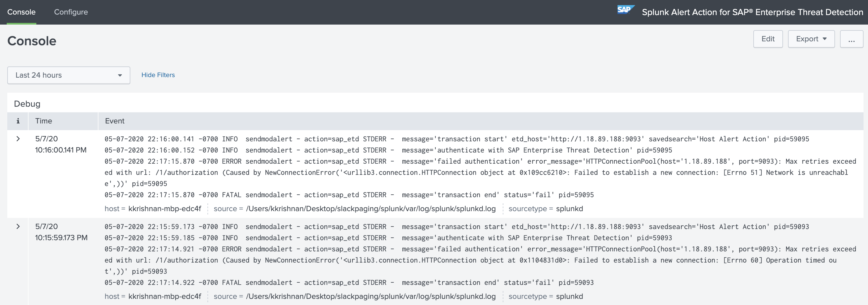Click the SAP logo in the header
The width and height of the screenshot is (868, 305).
click(x=626, y=10)
